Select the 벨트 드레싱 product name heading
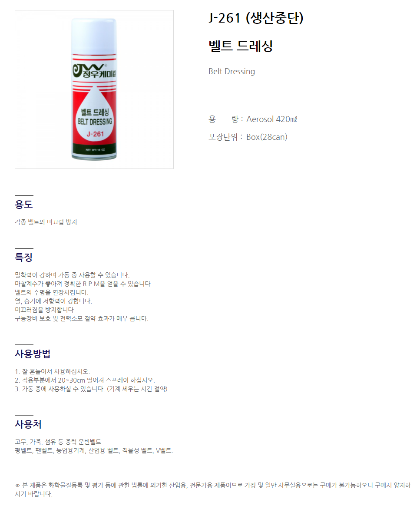 click(x=241, y=46)
